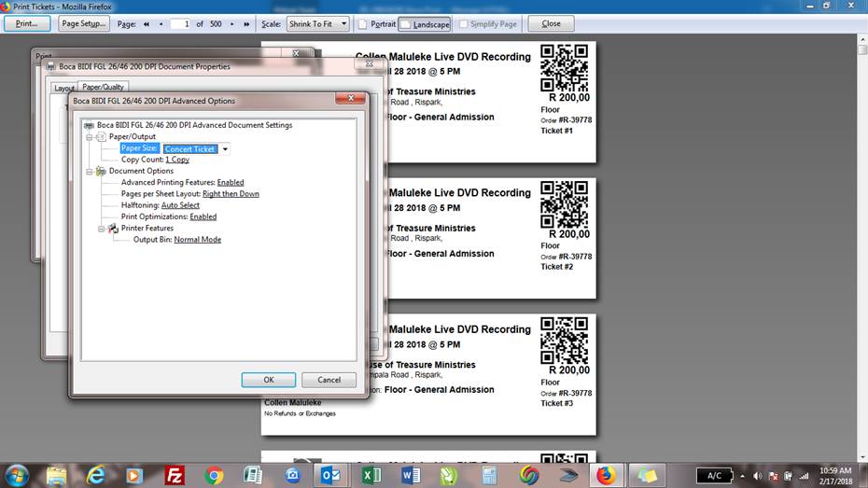The width and height of the screenshot is (868, 488).
Task: Click the preview vertical scrollbar
Action: (862, 246)
